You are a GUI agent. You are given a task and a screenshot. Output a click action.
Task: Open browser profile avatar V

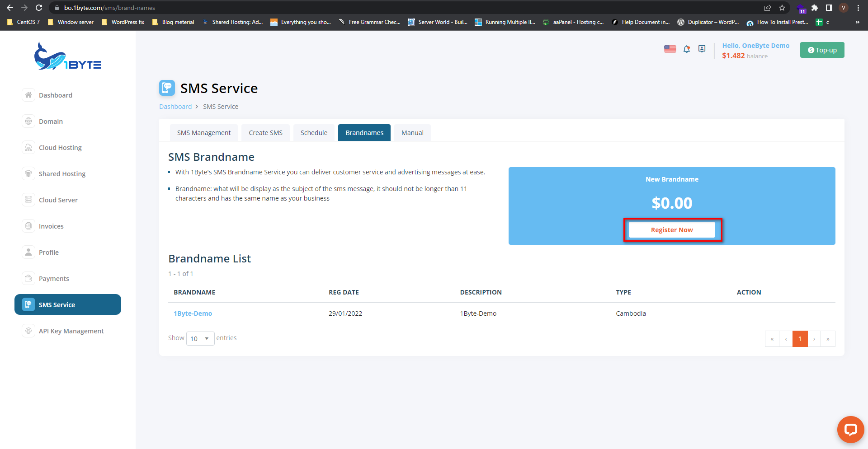point(844,8)
